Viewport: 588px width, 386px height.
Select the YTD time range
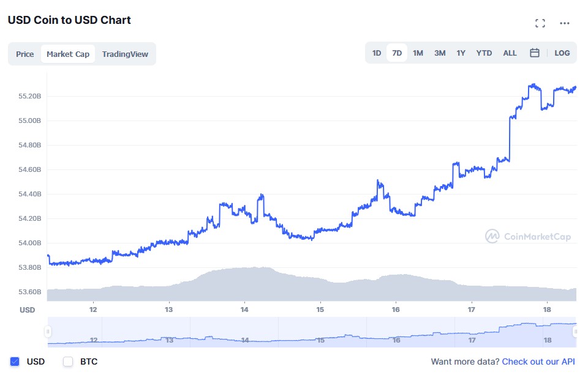tap(484, 53)
